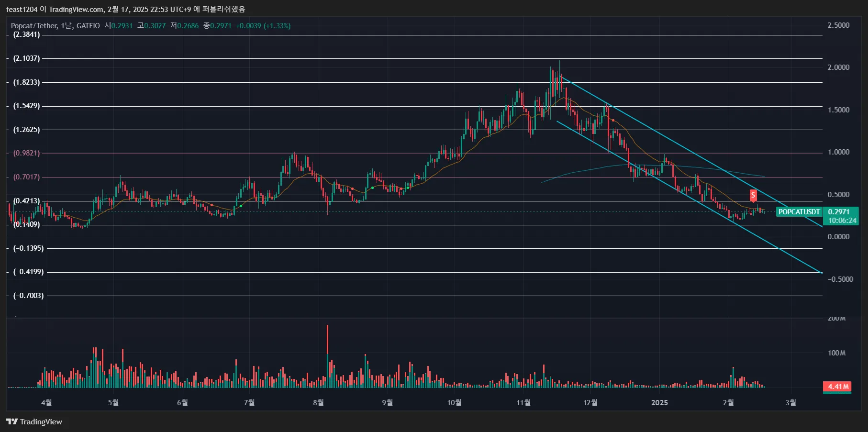Click 2.5000 on the price axis
Image resolution: width=868 pixels, height=432 pixels.
click(x=838, y=25)
